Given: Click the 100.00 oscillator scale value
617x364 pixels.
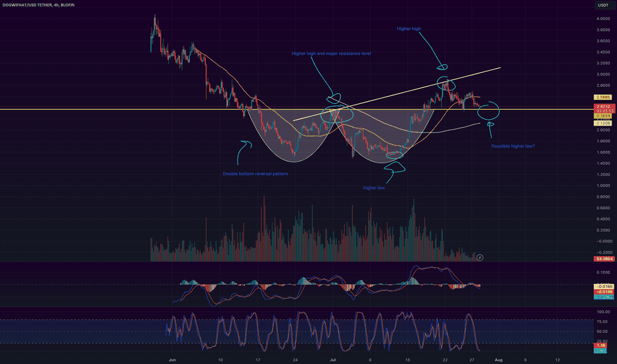Looking at the screenshot, I should [x=603, y=312].
